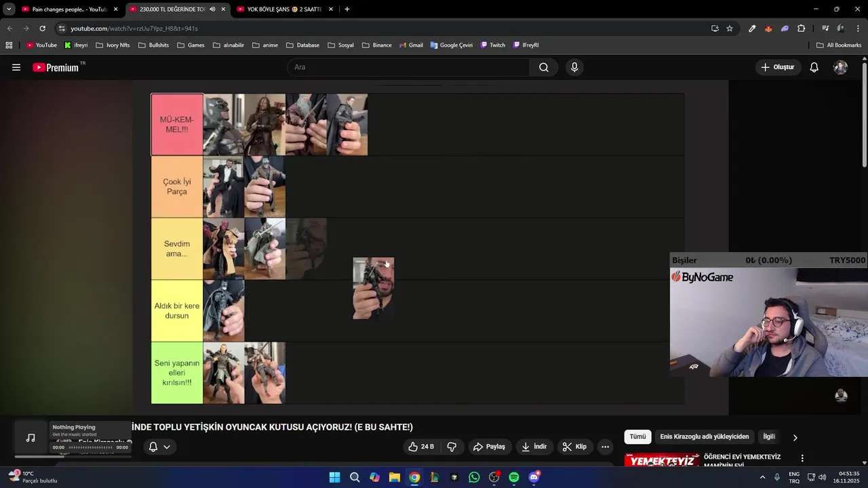Download video with İndir button
The height and width of the screenshot is (488, 868).
pos(534,447)
